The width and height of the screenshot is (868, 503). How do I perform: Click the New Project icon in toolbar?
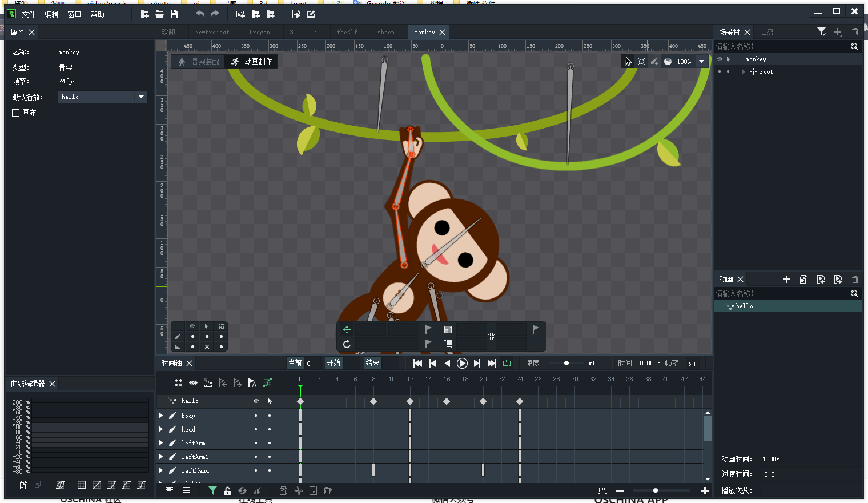tap(144, 14)
